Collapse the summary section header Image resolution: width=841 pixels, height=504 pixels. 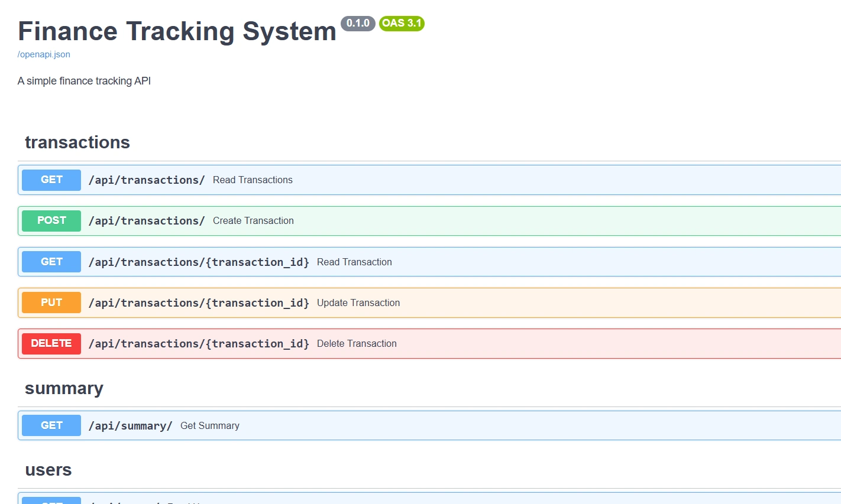tap(64, 388)
